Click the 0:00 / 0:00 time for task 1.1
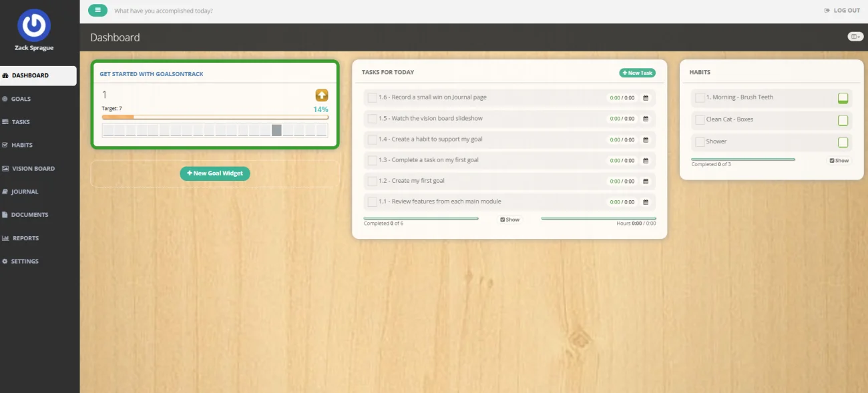The image size is (868, 393). pos(622,202)
